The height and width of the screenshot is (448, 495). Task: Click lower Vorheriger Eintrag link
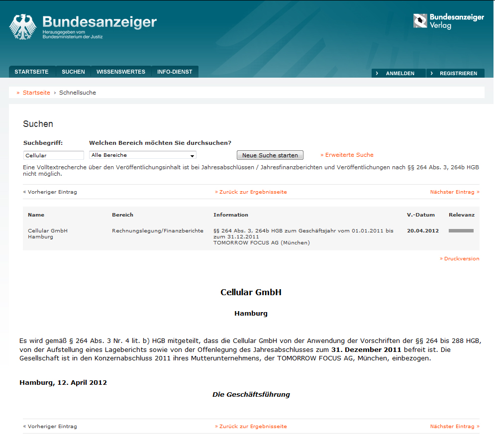point(50,426)
